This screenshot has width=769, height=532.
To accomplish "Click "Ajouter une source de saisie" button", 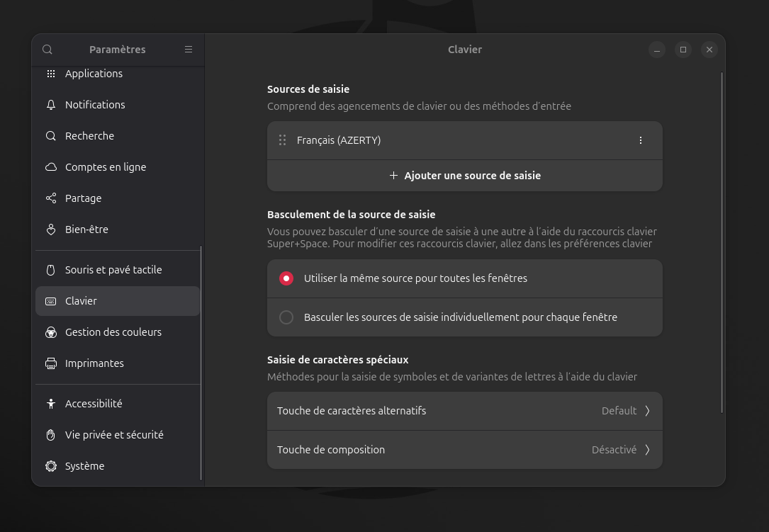I will tap(465, 176).
